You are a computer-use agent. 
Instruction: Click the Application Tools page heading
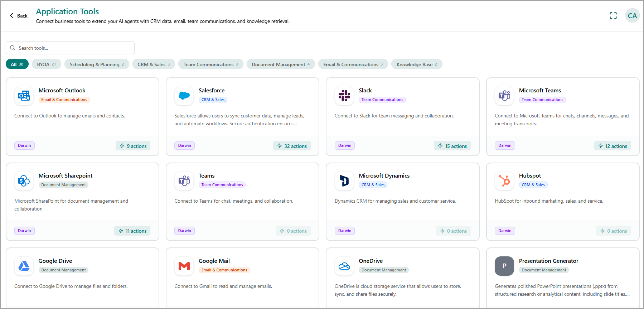tap(67, 11)
